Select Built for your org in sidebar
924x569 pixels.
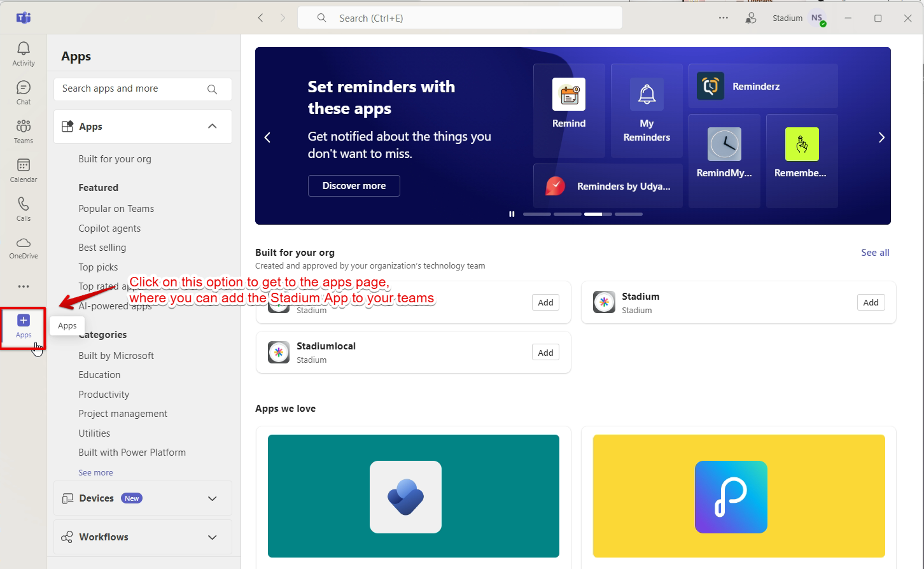115,159
